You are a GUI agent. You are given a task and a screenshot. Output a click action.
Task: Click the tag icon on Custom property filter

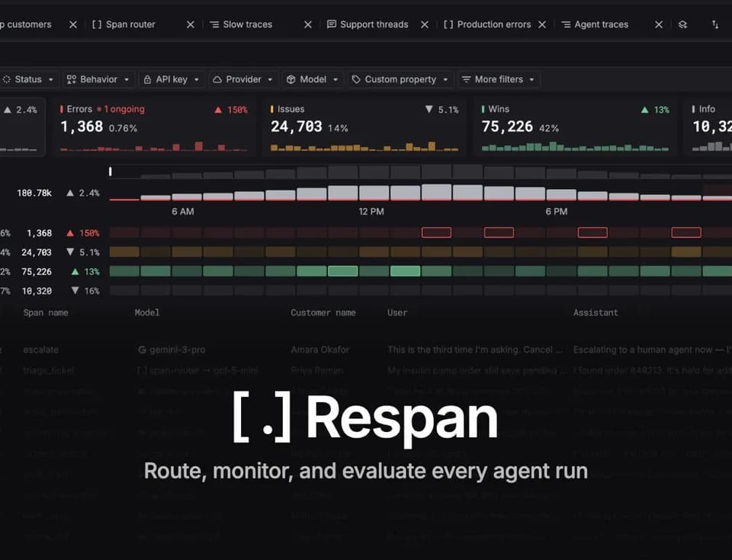(356, 80)
